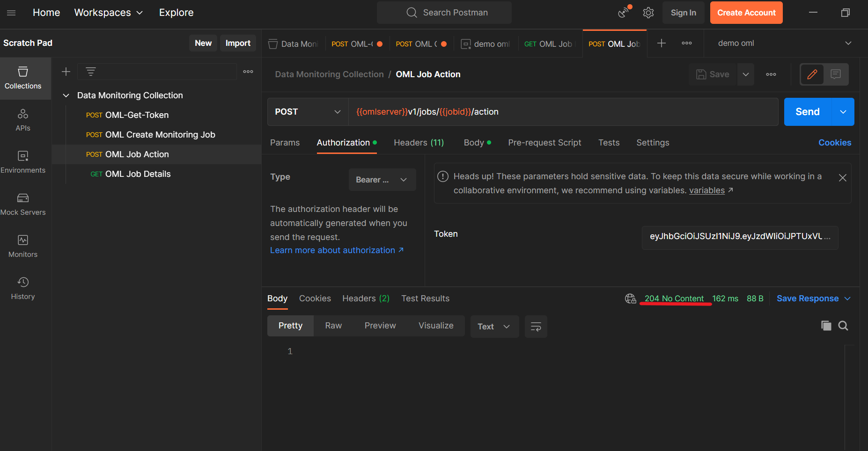868x451 pixels.
Task: Click the New button in Scratch Pad
Action: tap(203, 43)
